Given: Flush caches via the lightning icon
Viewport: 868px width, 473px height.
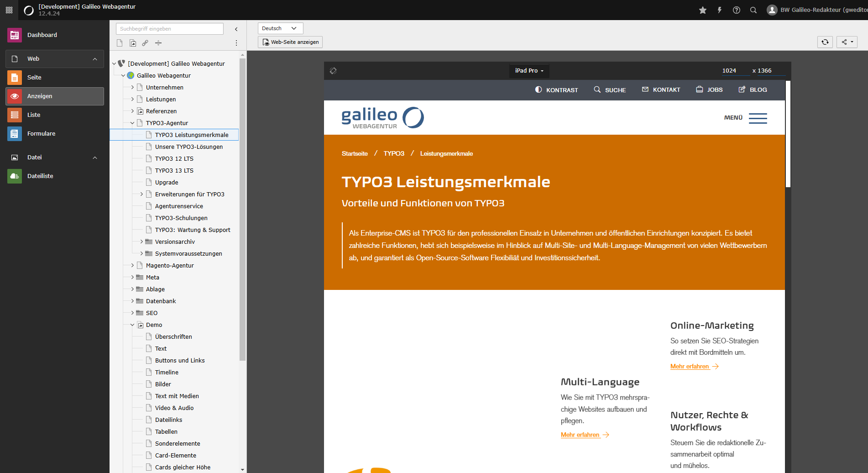Looking at the screenshot, I should (720, 10).
